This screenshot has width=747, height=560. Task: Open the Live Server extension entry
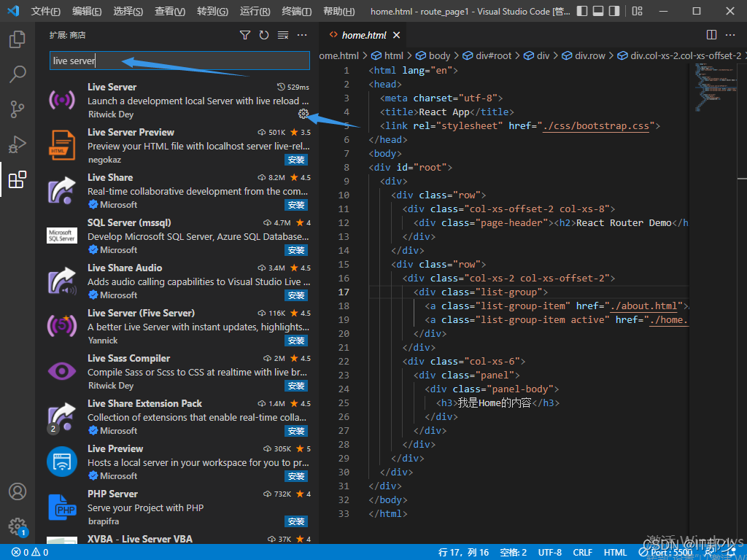pyautogui.click(x=178, y=100)
